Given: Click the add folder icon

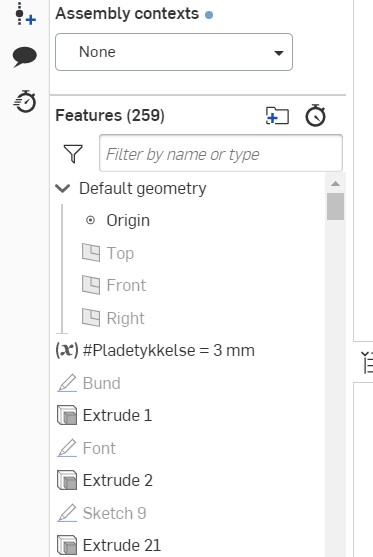Looking at the screenshot, I should point(277,116).
